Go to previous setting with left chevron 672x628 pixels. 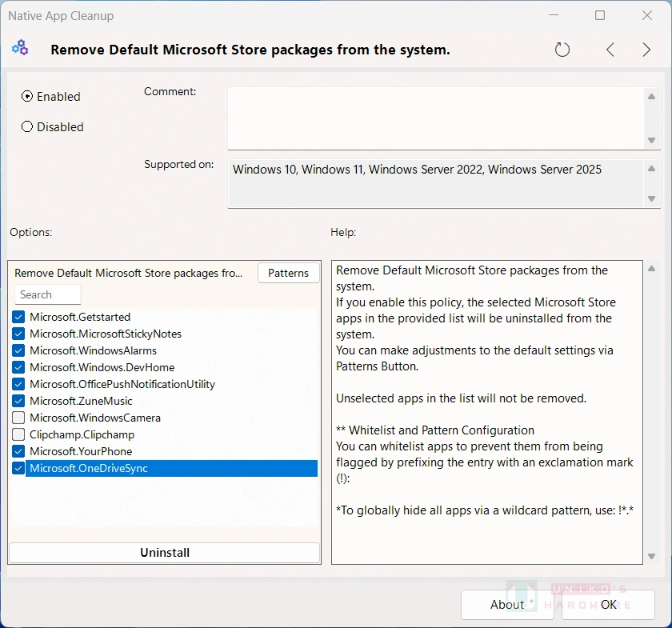click(610, 50)
